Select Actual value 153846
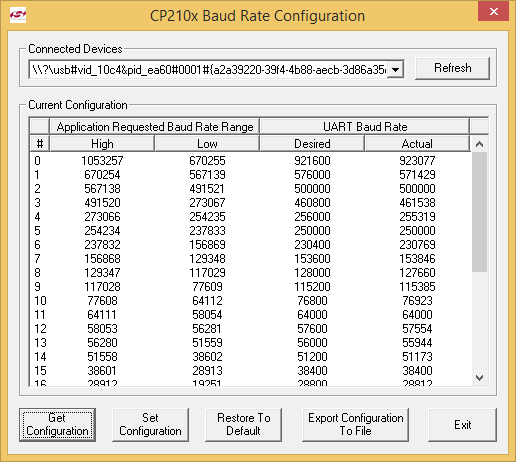 [417, 259]
